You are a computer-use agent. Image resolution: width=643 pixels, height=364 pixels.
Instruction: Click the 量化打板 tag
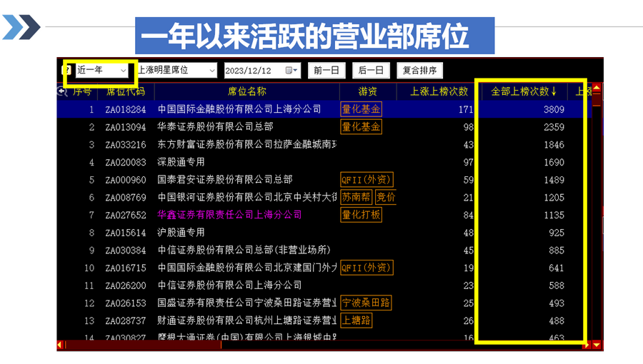point(362,215)
